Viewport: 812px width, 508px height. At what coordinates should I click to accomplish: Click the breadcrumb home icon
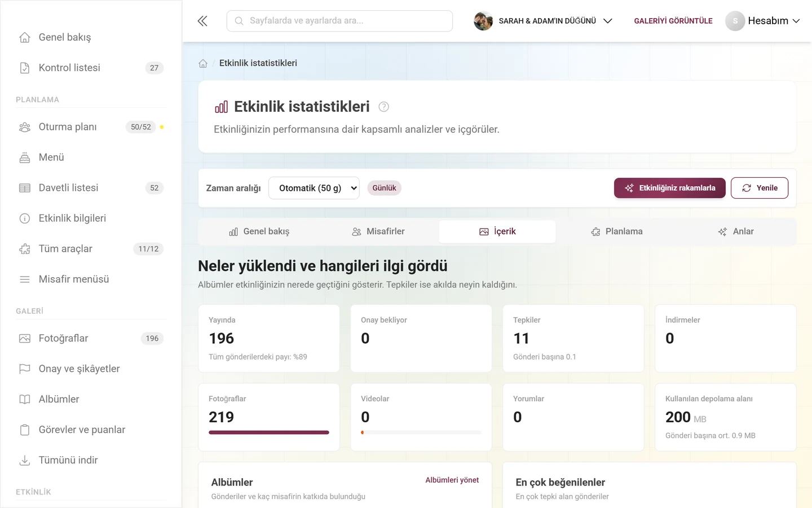coord(203,63)
